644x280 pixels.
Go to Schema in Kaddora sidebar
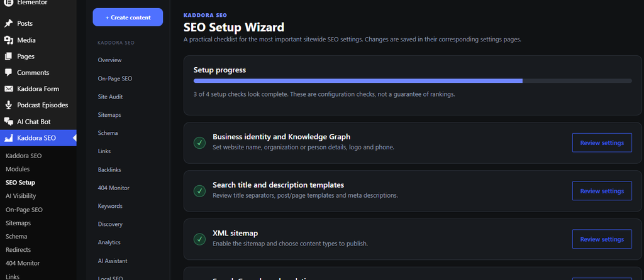pyautogui.click(x=108, y=133)
